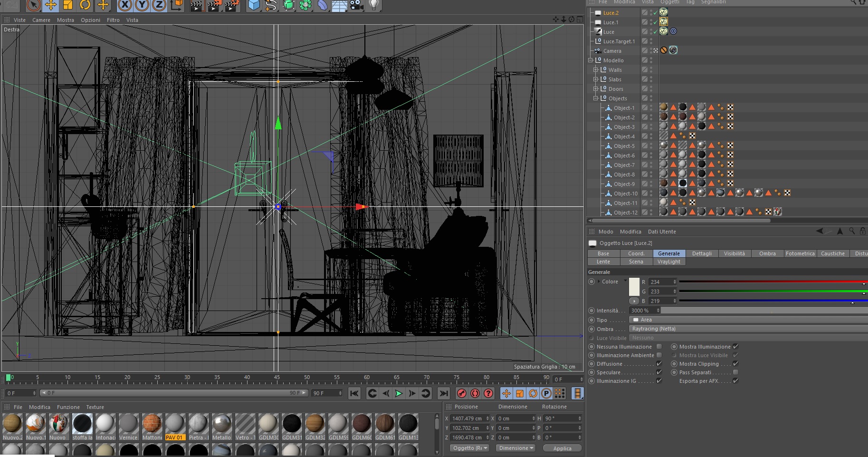868x457 pixels.
Task: Open the keyframe selection question mark icon
Action: click(488, 393)
